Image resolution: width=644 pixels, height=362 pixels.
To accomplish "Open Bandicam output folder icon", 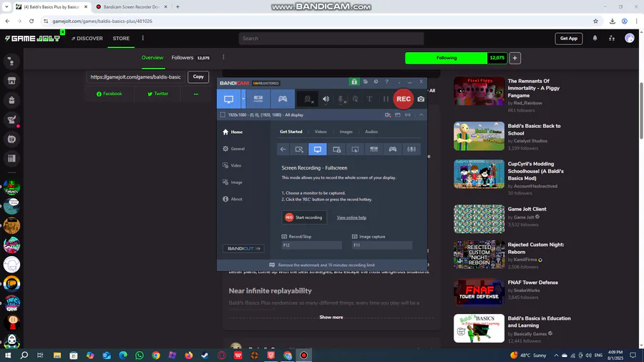I will tap(365, 82).
